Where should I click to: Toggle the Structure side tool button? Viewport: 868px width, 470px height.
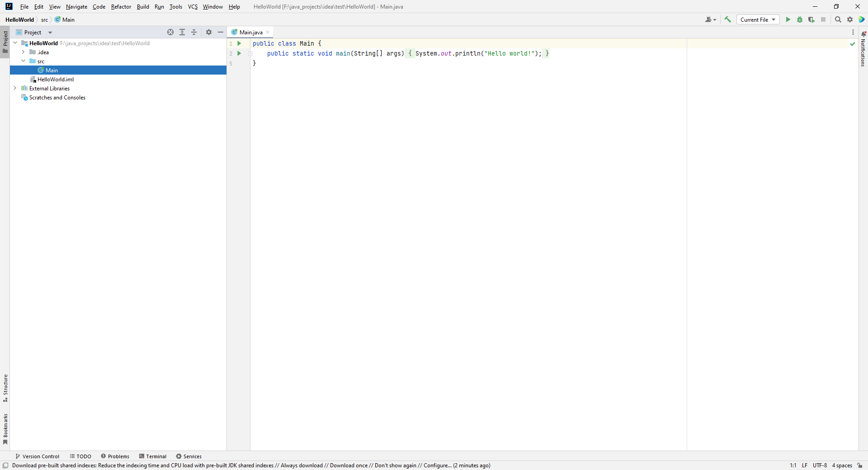tap(5, 388)
